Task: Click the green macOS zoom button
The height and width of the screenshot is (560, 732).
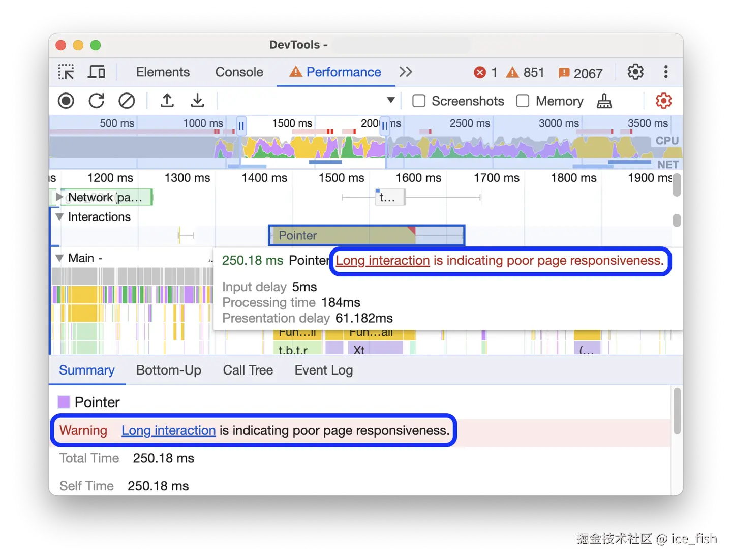Action: click(95, 45)
